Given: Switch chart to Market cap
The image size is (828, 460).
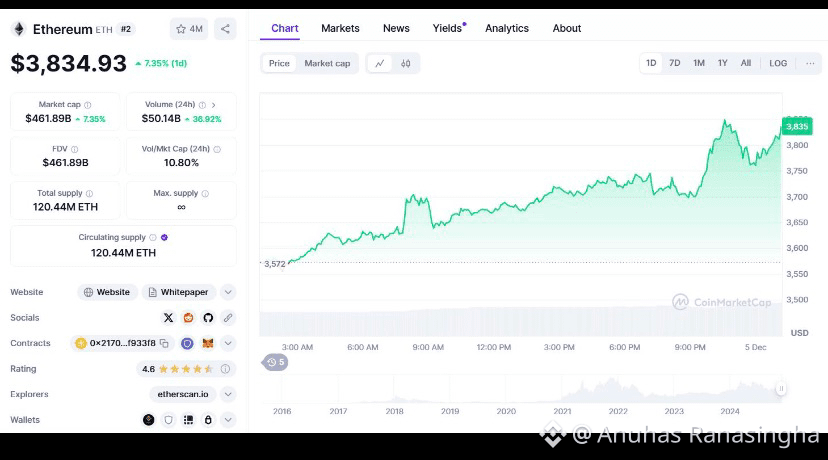Looking at the screenshot, I should click(x=327, y=63).
